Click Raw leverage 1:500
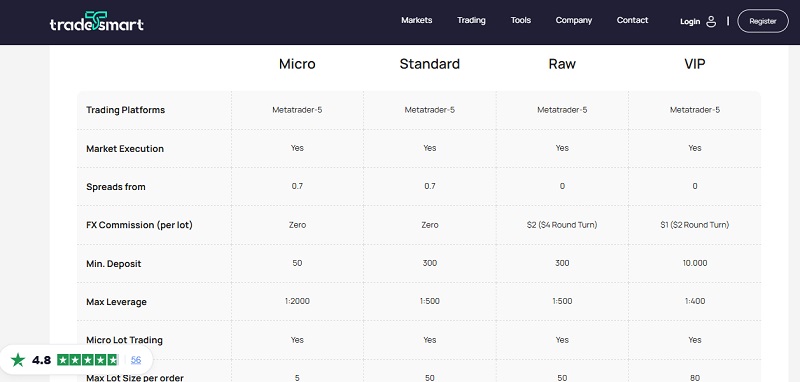The width and height of the screenshot is (800, 382). tap(562, 301)
